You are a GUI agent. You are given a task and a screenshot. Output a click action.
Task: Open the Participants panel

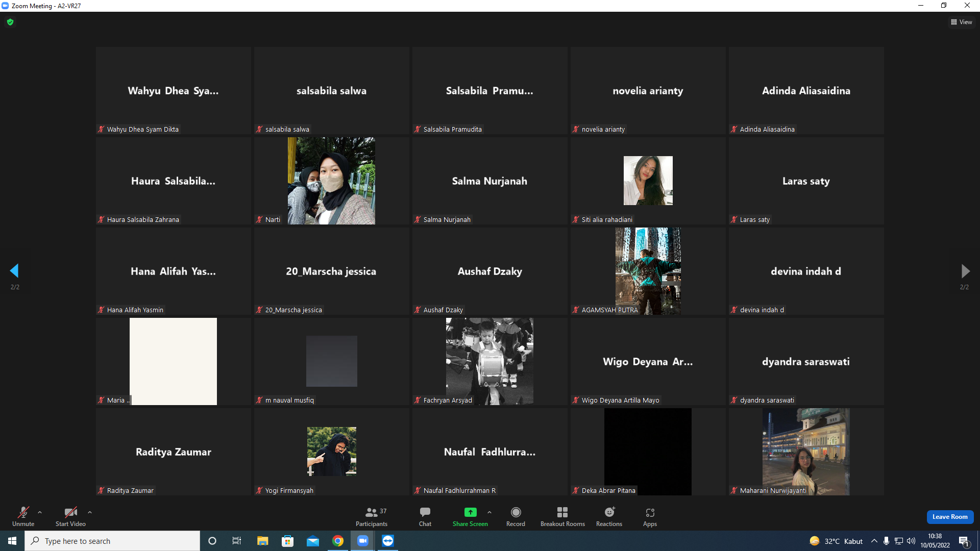[x=372, y=516]
